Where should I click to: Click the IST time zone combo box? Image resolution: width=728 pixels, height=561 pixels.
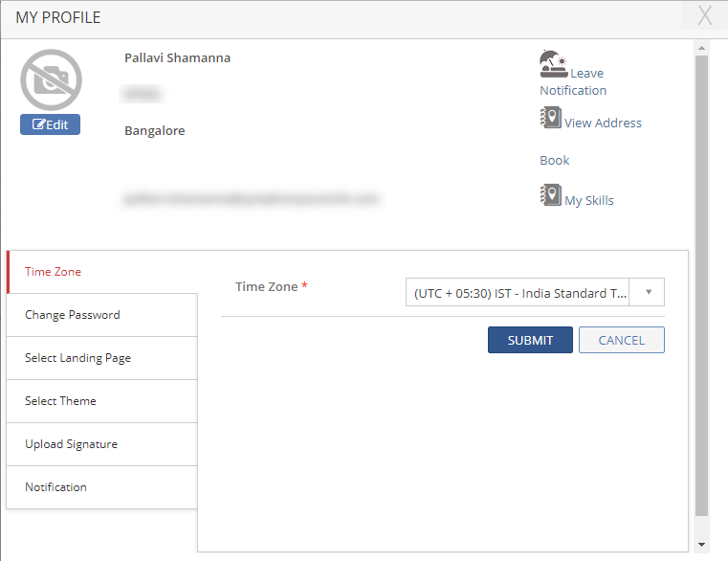(520, 293)
